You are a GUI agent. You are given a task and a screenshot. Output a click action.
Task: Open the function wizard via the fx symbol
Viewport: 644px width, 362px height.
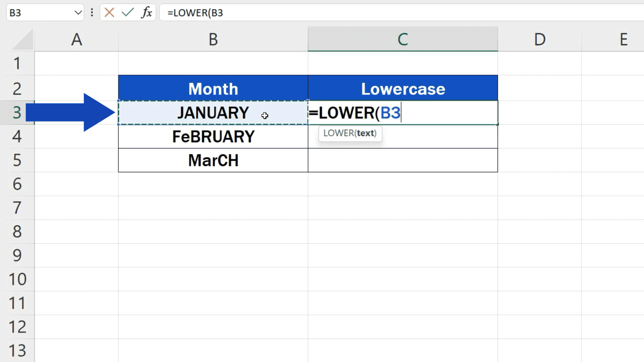pyautogui.click(x=147, y=13)
